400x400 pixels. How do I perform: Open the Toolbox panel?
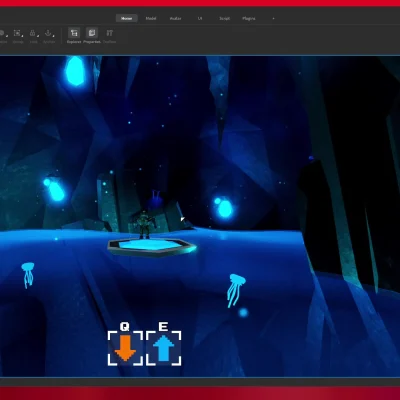coord(109,36)
